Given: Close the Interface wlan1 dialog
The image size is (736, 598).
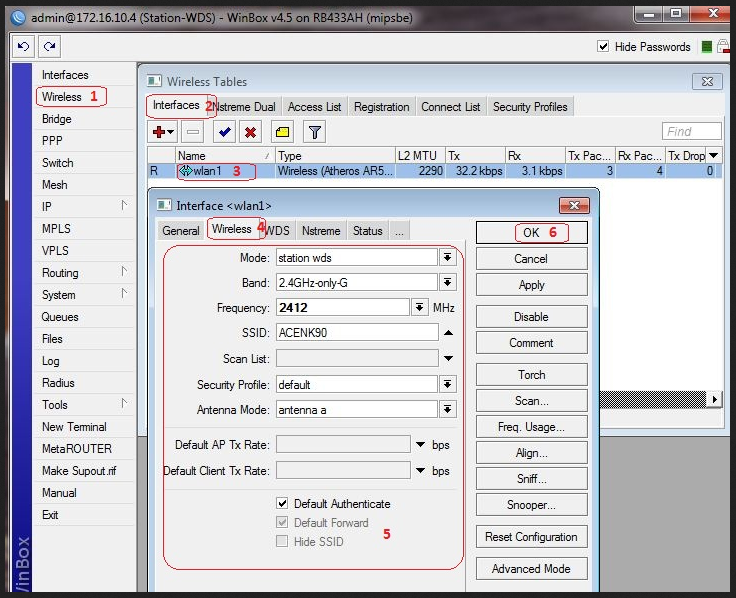Looking at the screenshot, I should [x=574, y=205].
